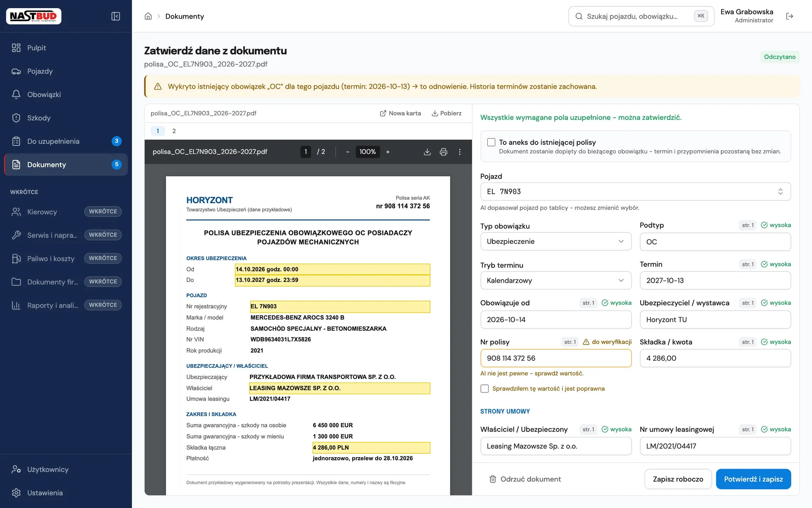812x508 pixels.
Task: Open document in Nowa karta
Action: click(400, 113)
